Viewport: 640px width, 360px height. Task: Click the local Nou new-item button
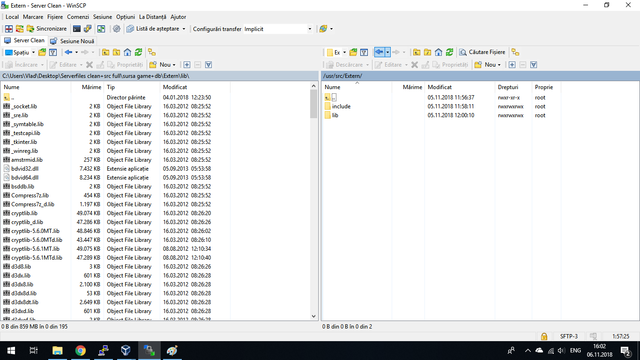[160, 65]
